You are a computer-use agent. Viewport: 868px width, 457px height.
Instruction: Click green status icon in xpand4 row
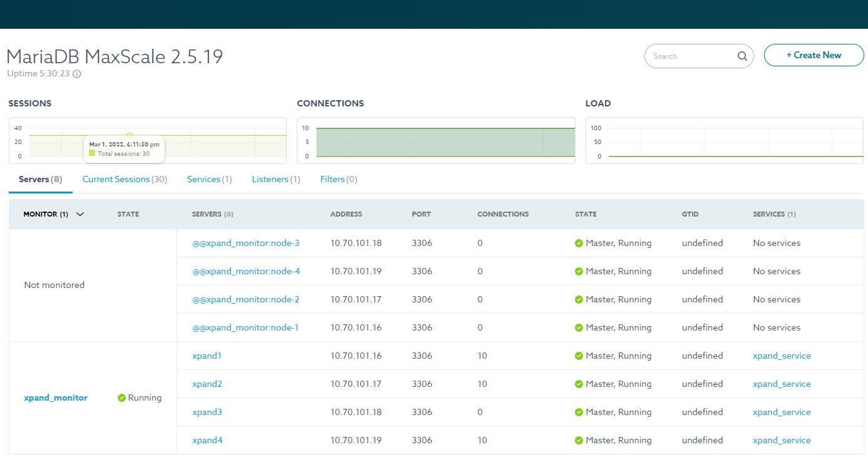click(x=579, y=440)
